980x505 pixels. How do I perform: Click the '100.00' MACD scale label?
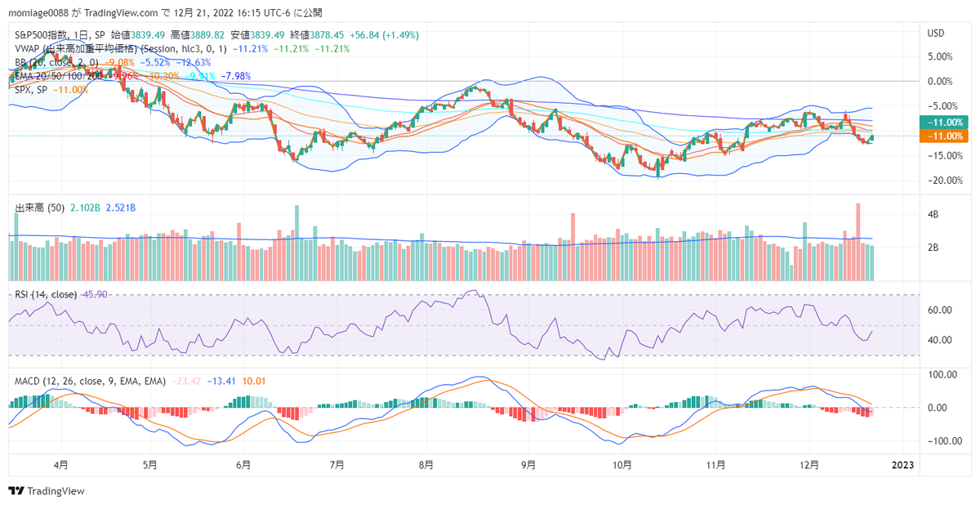pos(942,374)
